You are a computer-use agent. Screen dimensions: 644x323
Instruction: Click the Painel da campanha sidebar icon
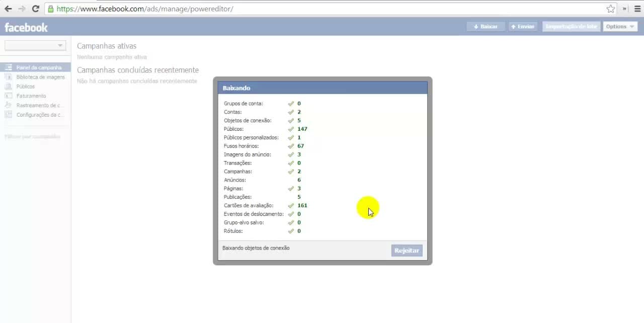click(8, 67)
